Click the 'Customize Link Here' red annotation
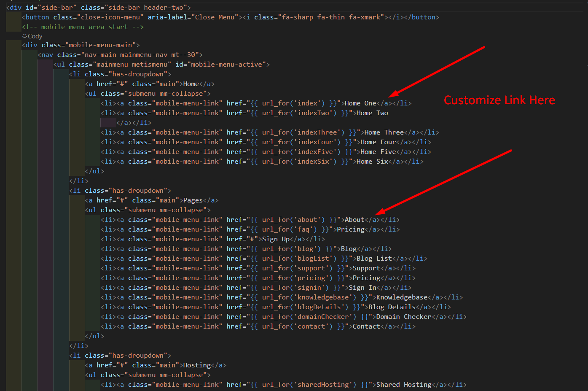This screenshot has height=391, width=588. tap(499, 100)
